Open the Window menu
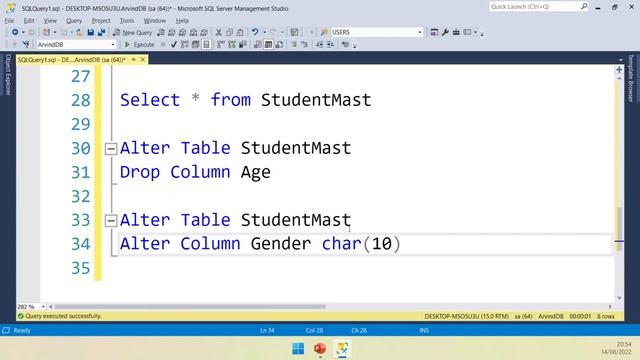The image size is (640, 360). [x=155, y=20]
